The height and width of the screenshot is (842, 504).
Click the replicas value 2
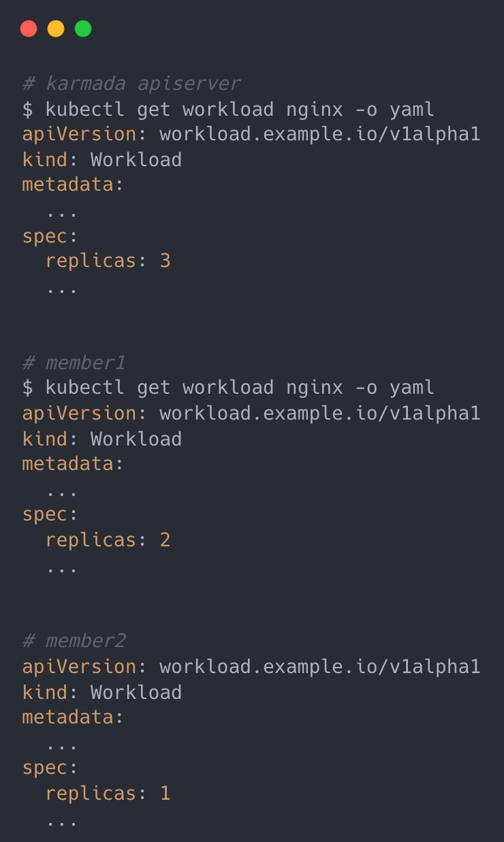(x=165, y=540)
